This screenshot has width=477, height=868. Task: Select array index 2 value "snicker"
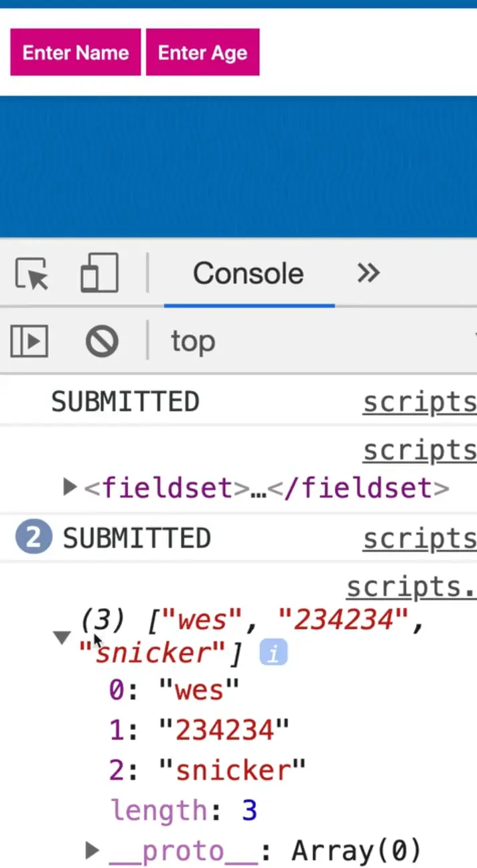[232, 770]
